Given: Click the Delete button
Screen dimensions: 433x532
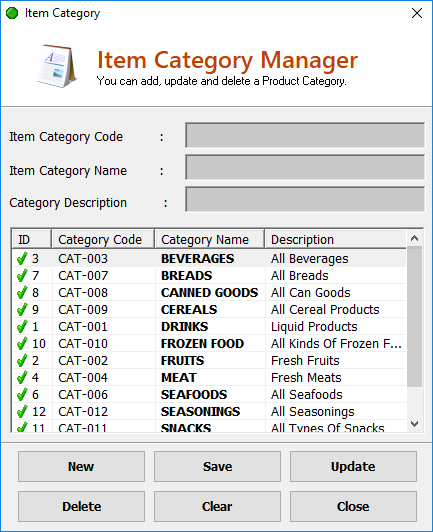Looking at the screenshot, I should [x=81, y=507].
